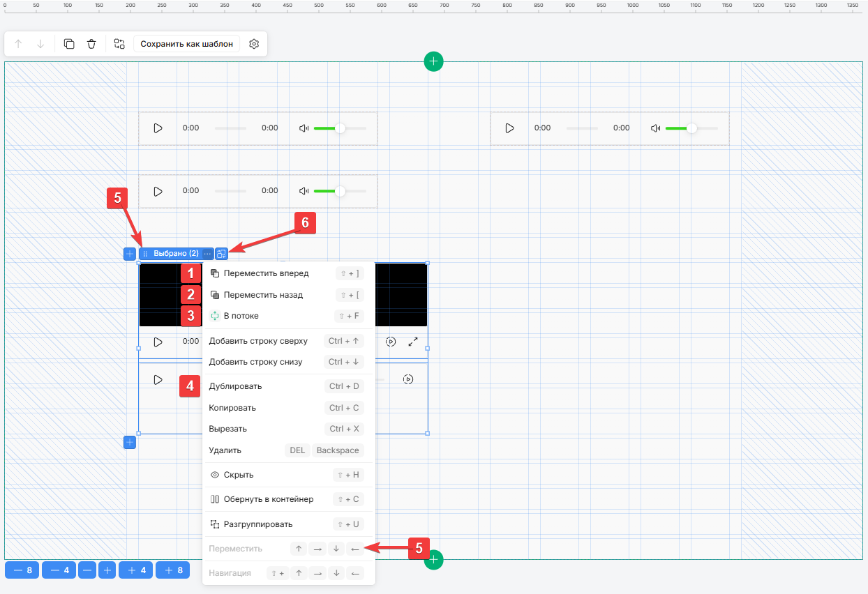Click the green plus circle above the block

pos(433,62)
